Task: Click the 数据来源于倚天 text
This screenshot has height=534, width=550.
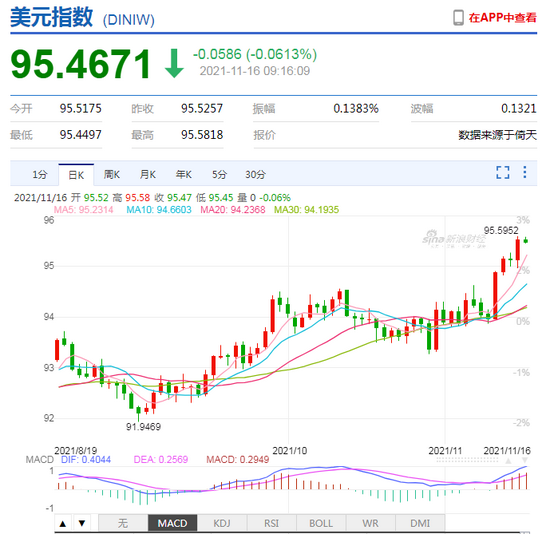Action: coord(497,135)
